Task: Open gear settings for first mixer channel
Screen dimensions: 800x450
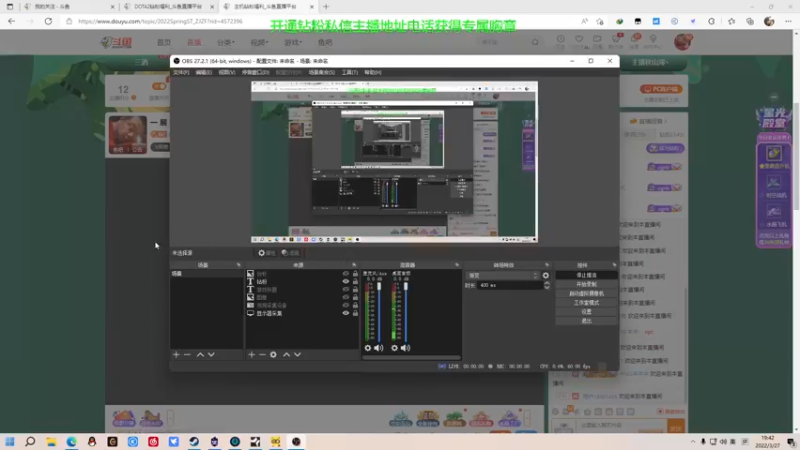Action: (368, 348)
